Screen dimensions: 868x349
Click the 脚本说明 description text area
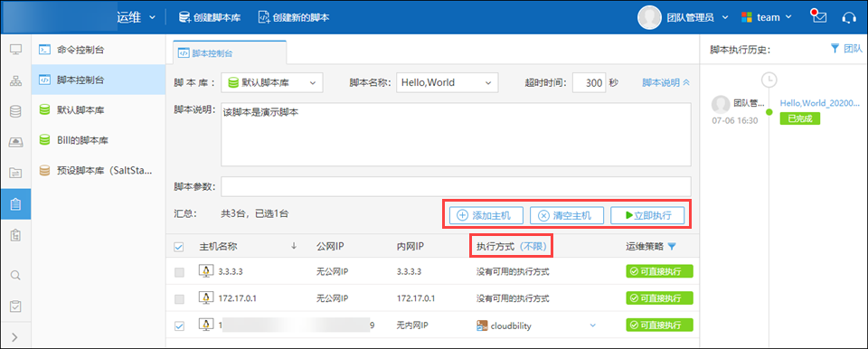(456, 134)
